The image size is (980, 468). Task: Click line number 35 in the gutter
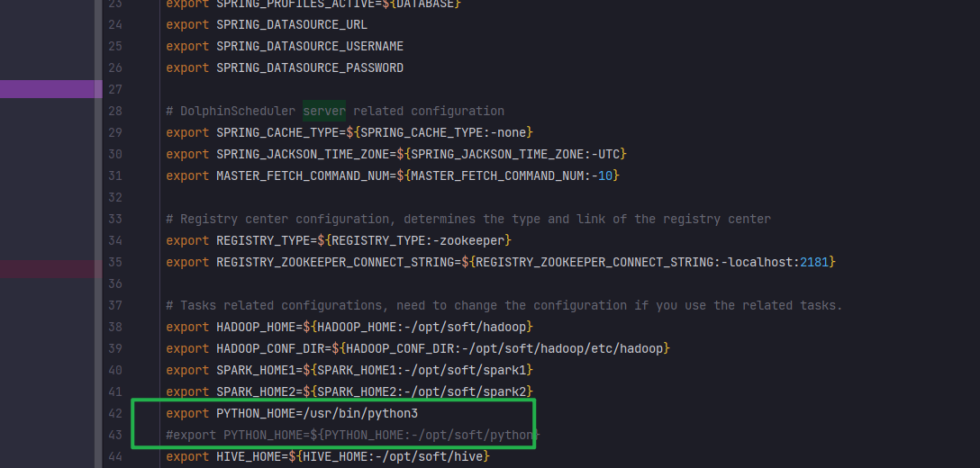point(115,262)
